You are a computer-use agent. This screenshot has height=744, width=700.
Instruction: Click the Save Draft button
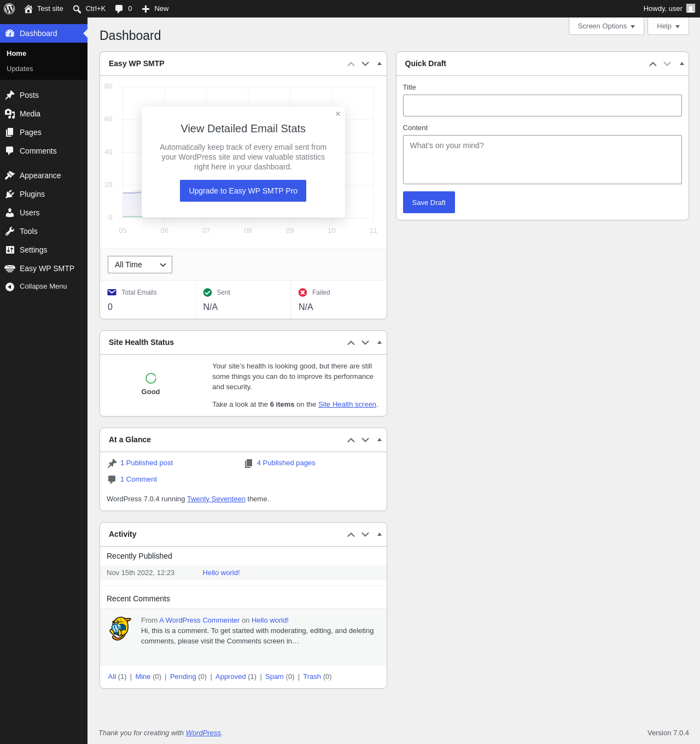click(429, 202)
